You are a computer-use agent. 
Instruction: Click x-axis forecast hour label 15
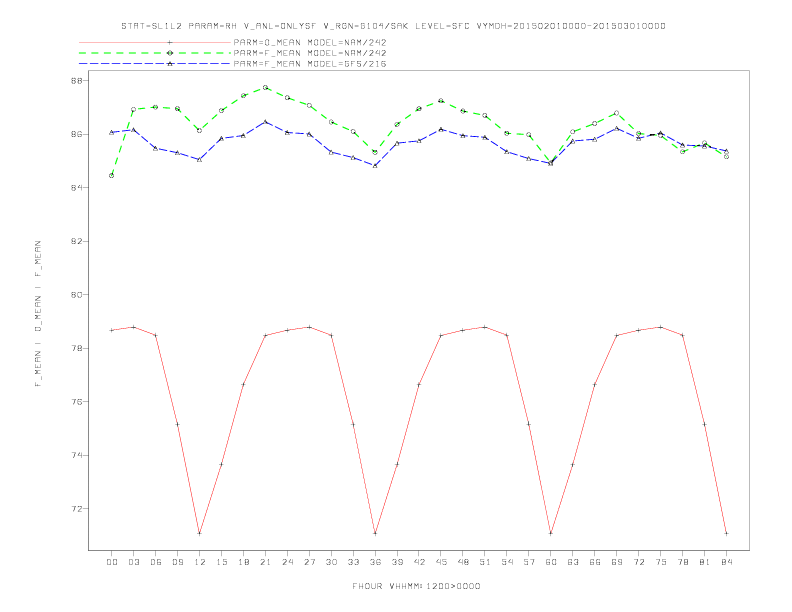pos(221,562)
